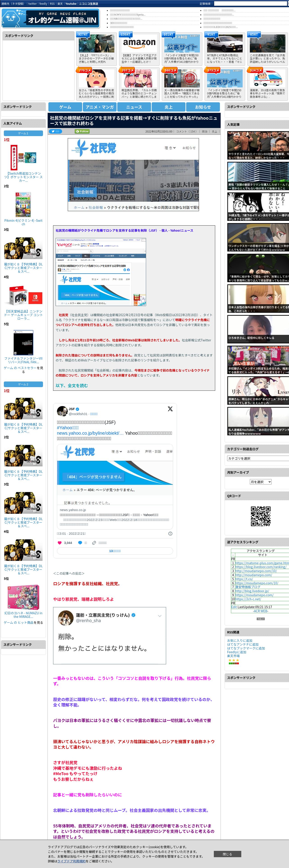Open the 524コメ ambulance article thumbnail
Screen dimensions: 289x868
pos(267,78)
